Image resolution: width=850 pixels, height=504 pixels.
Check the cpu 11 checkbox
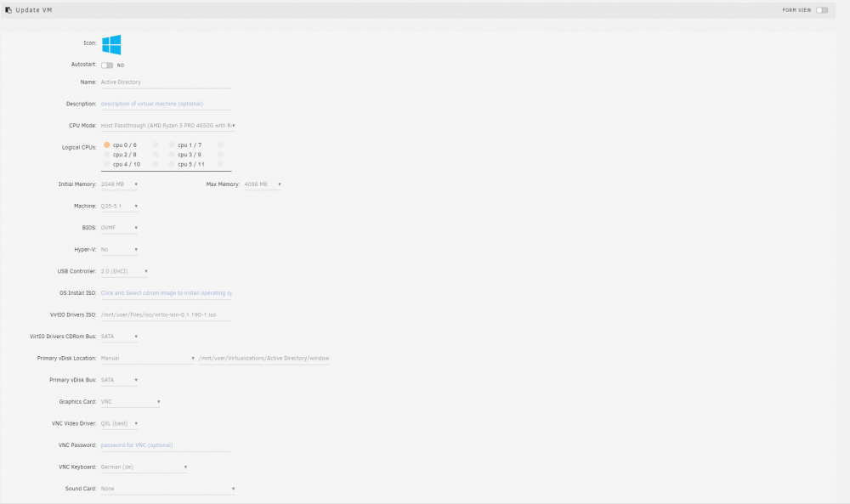(220, 164)
